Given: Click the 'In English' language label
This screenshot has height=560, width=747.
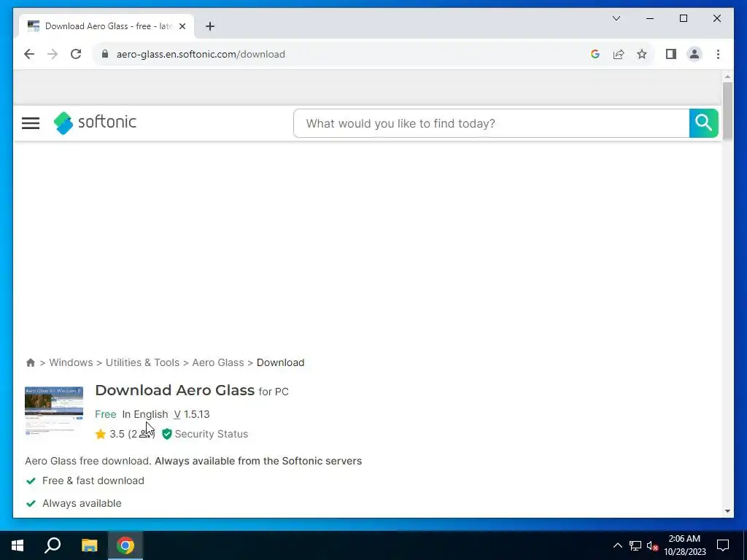Looking at the screenshot, I should [145, 414].
